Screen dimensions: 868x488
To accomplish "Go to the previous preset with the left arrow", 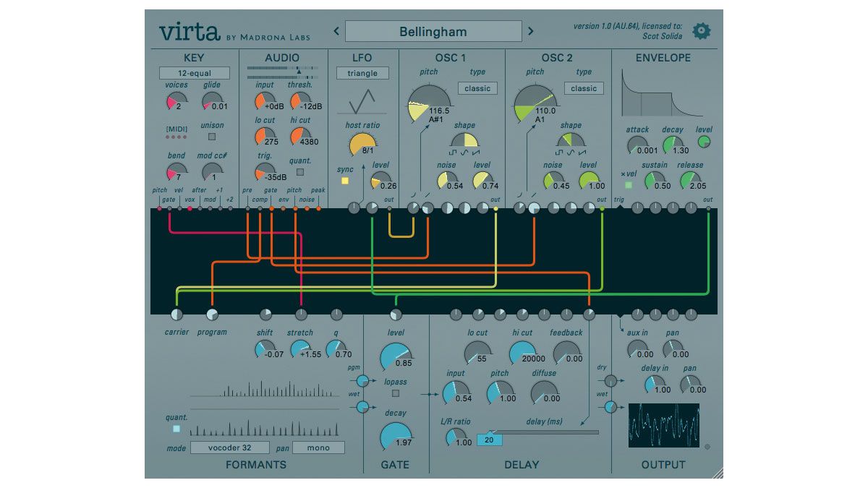I will (335, 31).
